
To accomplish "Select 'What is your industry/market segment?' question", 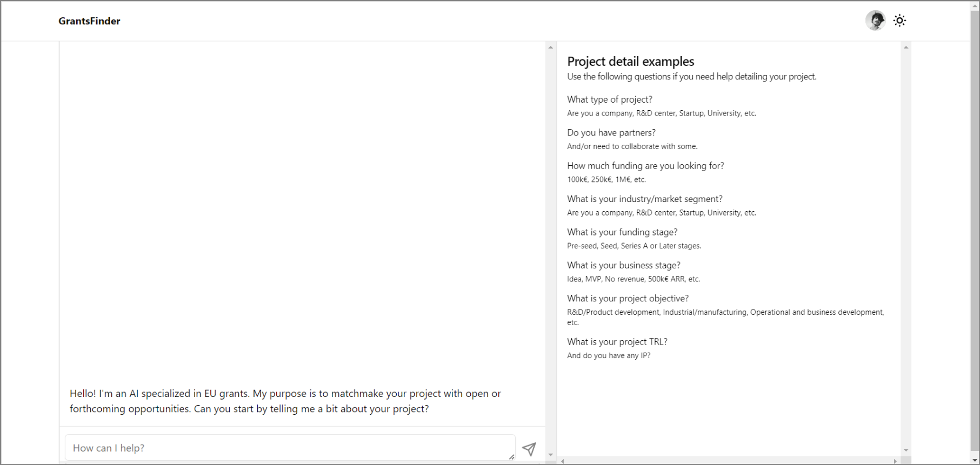I will coord(645,199).
